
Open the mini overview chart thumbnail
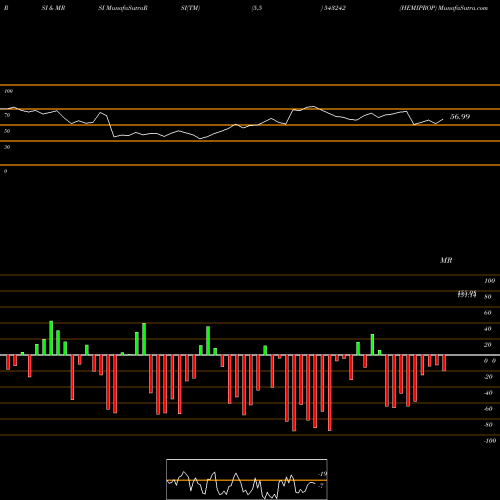click(x=247, y=479)
